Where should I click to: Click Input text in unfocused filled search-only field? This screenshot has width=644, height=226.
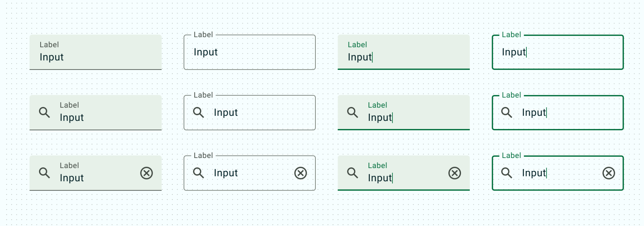(72, 118)
